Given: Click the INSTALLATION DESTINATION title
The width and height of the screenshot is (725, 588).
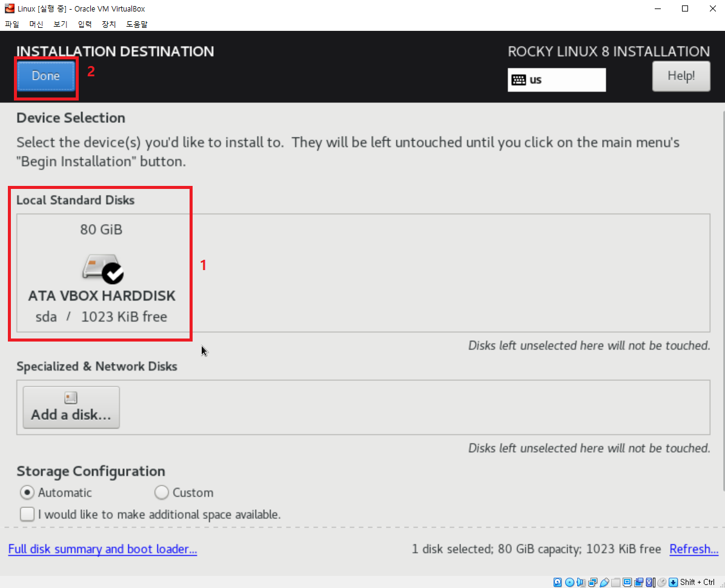Looking at the screenshot, I should tap(115, 51).
